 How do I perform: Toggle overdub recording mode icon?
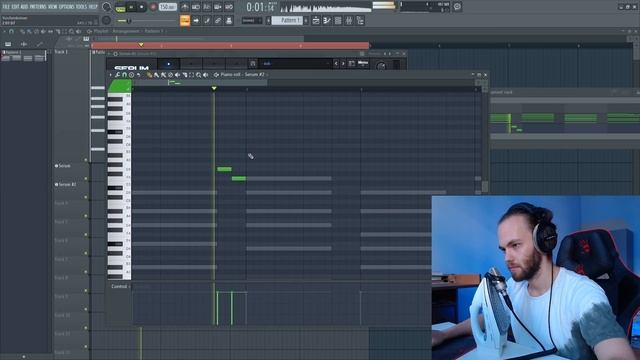click(x=218, y=7)
